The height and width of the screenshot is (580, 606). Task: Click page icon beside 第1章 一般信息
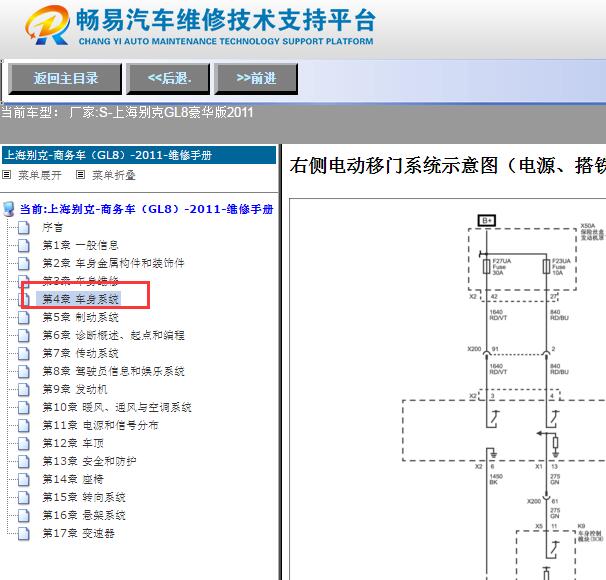(x=24, y=245)
